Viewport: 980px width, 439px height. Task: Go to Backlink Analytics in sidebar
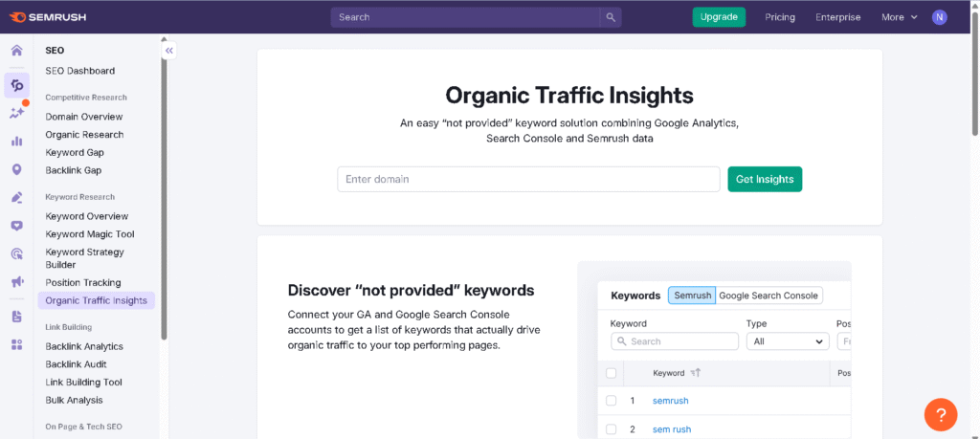[x=84, y=346]
